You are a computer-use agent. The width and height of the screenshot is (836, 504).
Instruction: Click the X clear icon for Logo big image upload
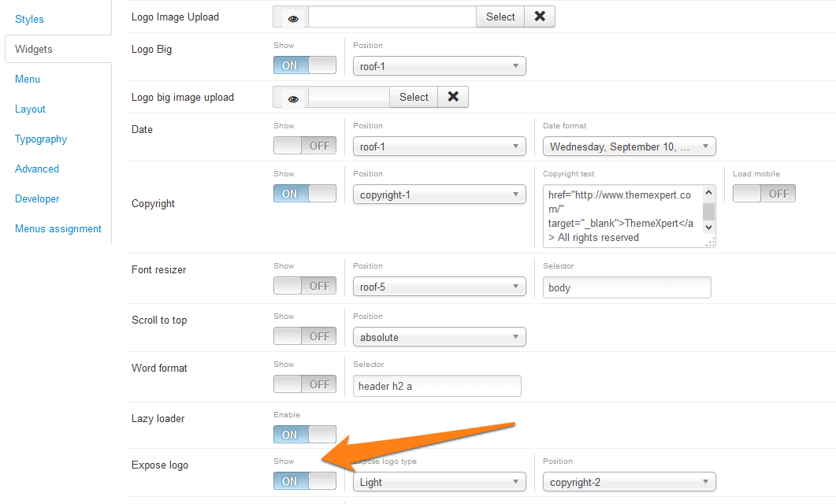[x=453, y=97]
